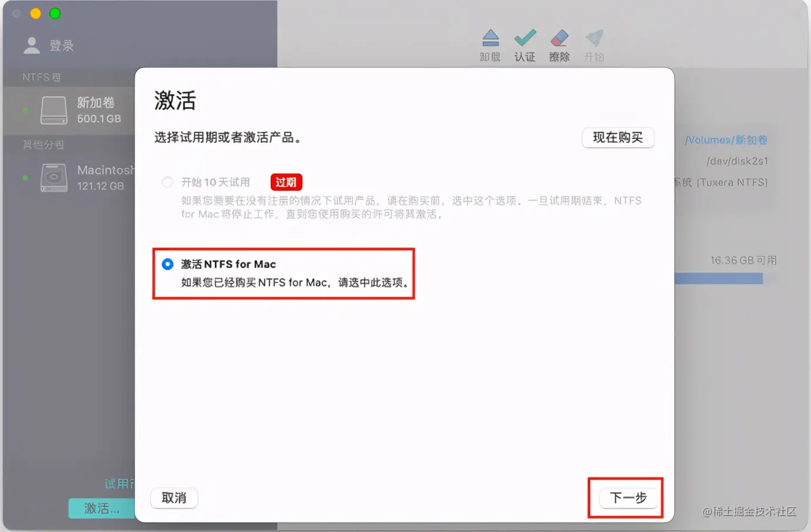Click the red 过期 expiry badge

pyautogui.click(x=286, y=182)
